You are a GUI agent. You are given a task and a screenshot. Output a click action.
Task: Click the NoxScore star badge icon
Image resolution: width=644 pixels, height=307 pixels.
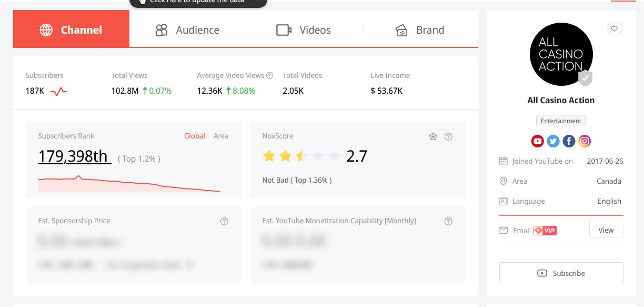[433, 136]
